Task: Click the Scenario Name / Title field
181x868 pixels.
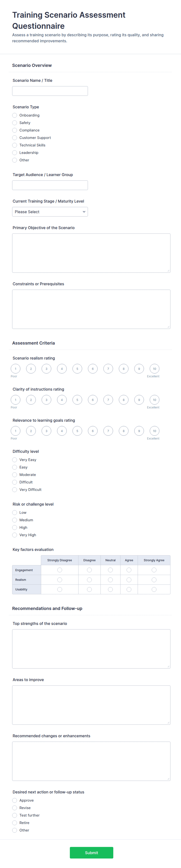Action: [x=50, y=91]
